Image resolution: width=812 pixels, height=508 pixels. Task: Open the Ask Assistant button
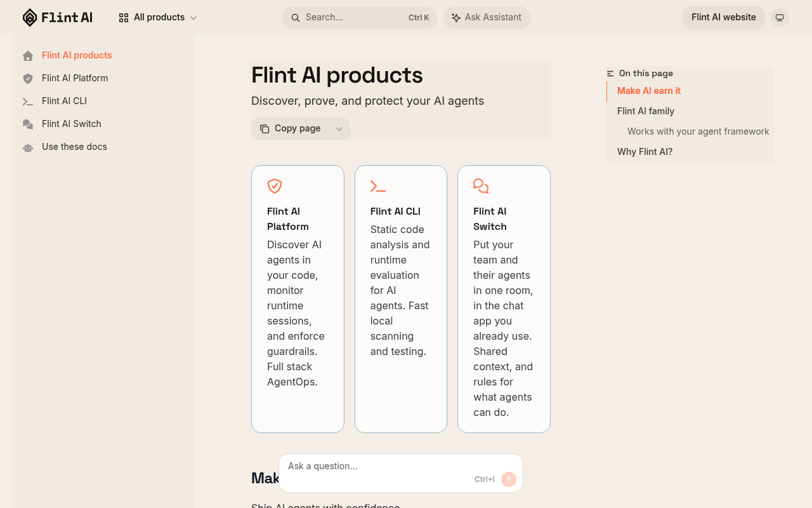(x=487, y=18)
